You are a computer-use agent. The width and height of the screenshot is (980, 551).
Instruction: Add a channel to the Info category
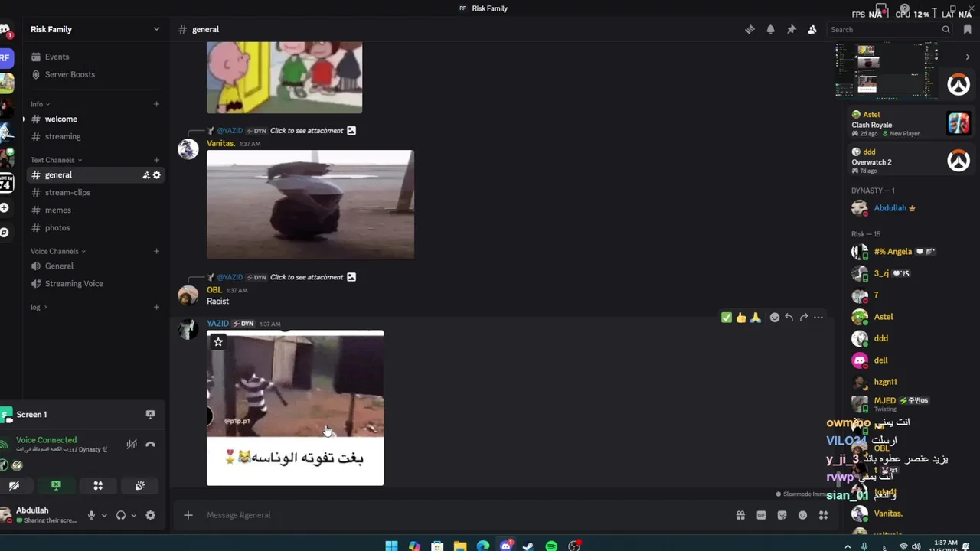156,104
